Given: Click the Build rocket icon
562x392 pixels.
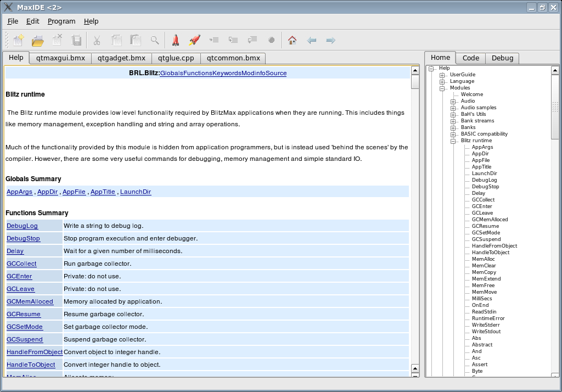Looking at the screenshot, I should (x=175, y=40).
